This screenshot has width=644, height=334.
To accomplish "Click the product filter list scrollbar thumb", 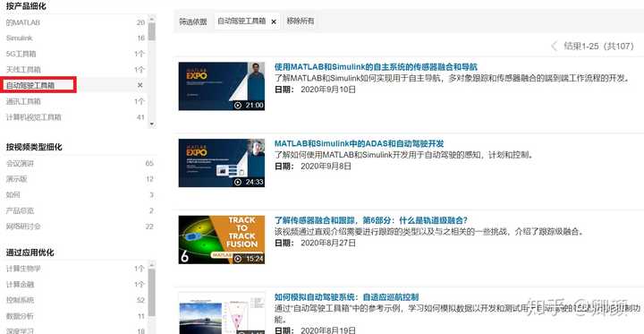I will [152, 31].
